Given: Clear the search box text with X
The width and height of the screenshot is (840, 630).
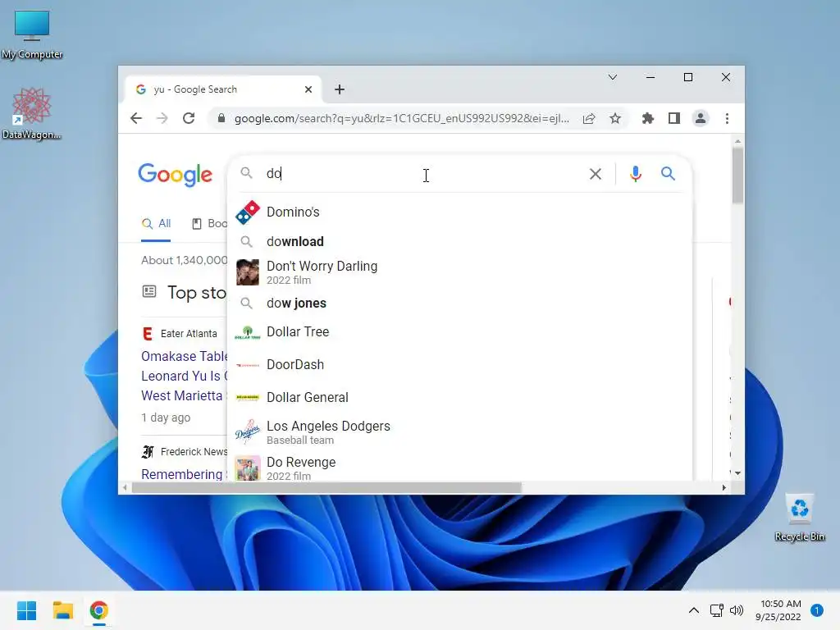Looking at the screenshot, I should click(x=596, y=174).
